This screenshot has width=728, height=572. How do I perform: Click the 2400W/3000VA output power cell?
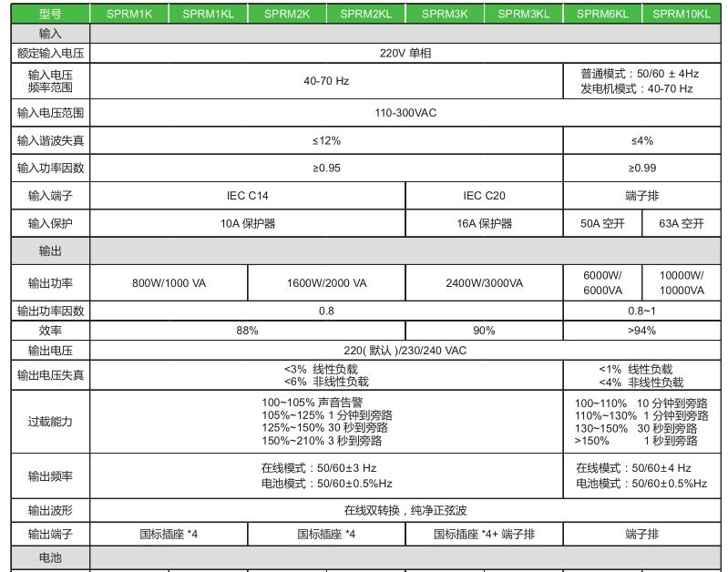pos(484,283)
